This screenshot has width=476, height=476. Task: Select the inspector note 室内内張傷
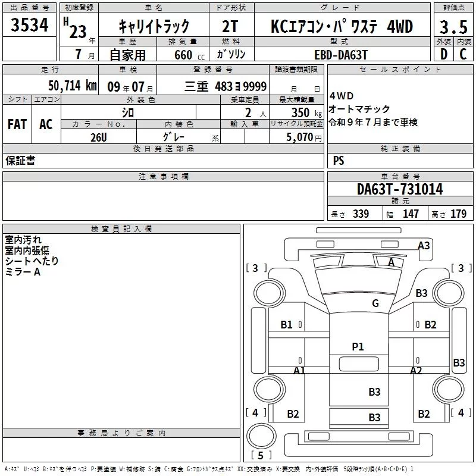tap(27, 250)
